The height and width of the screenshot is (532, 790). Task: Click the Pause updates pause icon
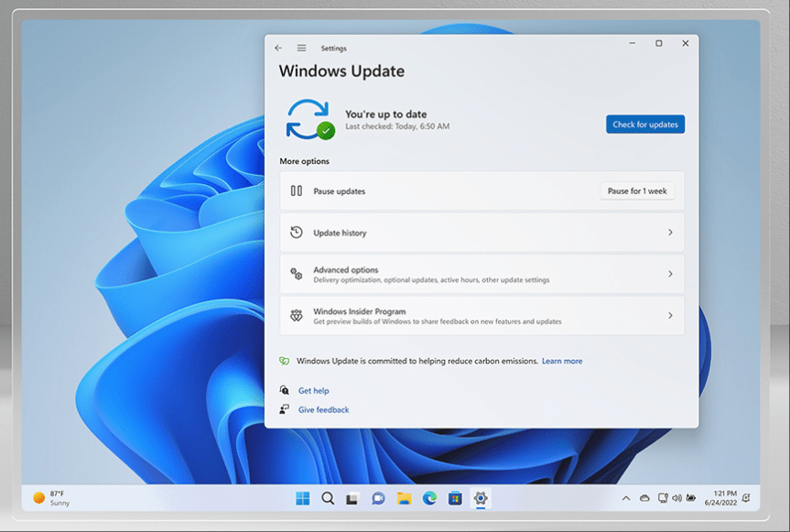point(297,191)
